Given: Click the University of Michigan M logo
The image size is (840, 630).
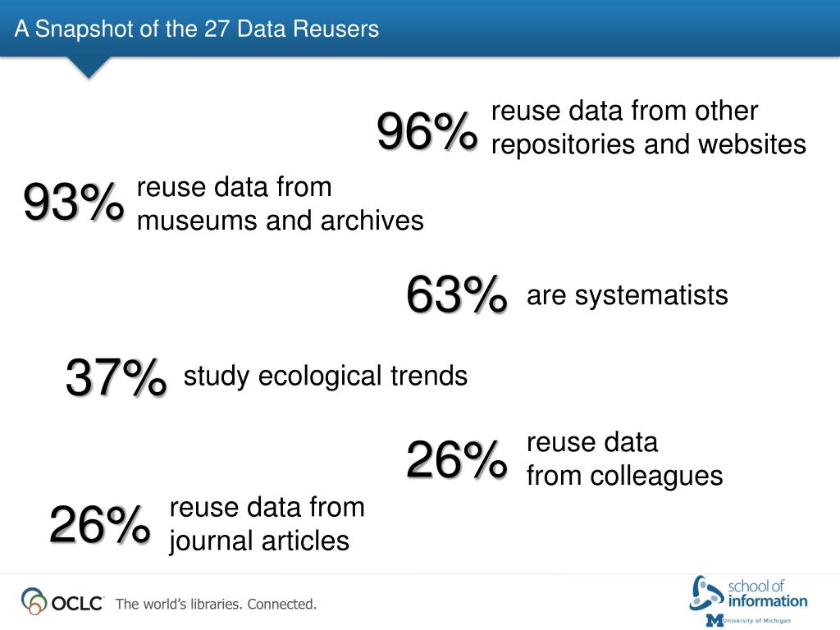Looking at the screenshot, I should click(714, 620).
